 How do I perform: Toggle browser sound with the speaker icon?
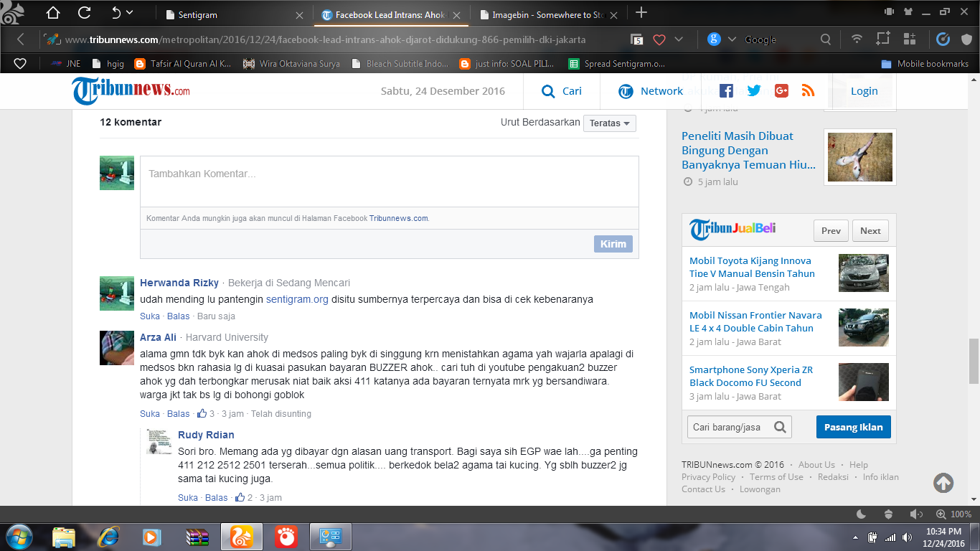(x=916, y=514)
